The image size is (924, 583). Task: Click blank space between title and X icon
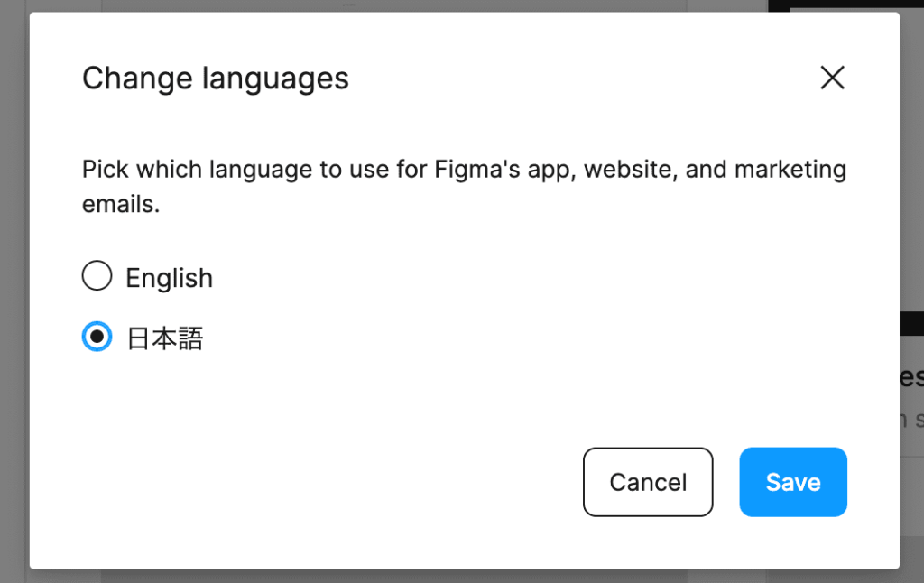(577, 79)
